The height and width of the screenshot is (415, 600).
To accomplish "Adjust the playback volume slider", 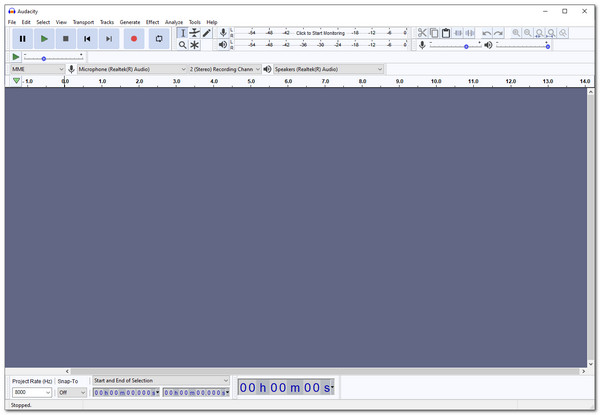I will pos(523,46).
